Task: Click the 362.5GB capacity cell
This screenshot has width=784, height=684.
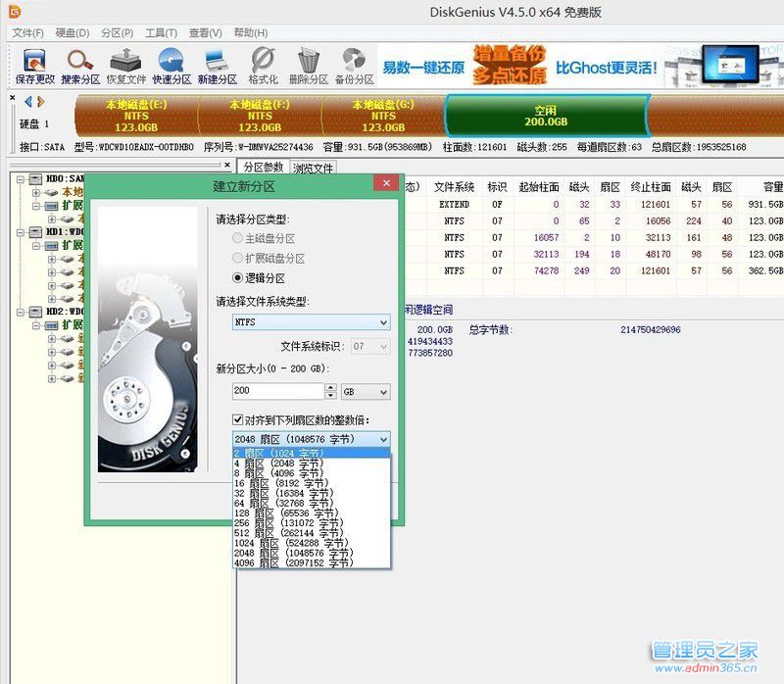Action: 765,271
